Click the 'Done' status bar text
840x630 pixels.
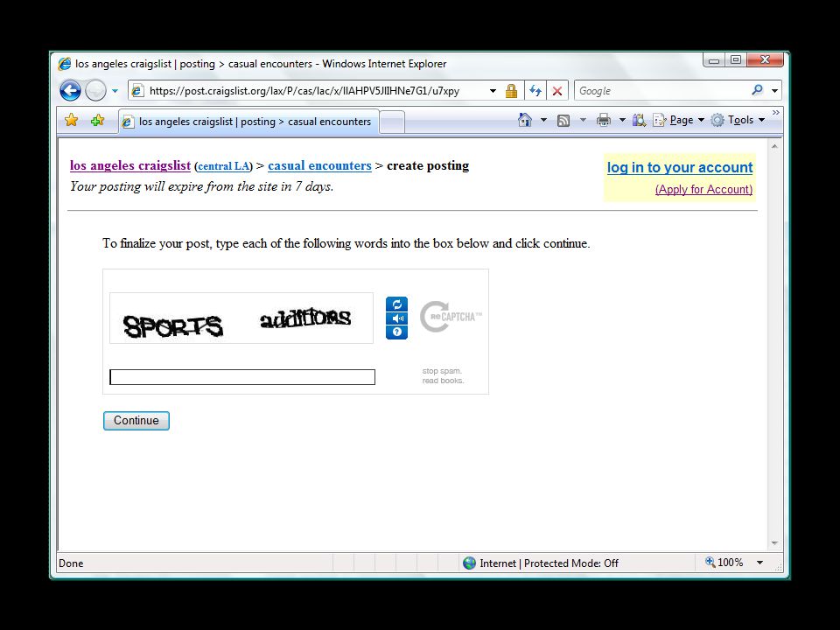[x=71, y=563]
